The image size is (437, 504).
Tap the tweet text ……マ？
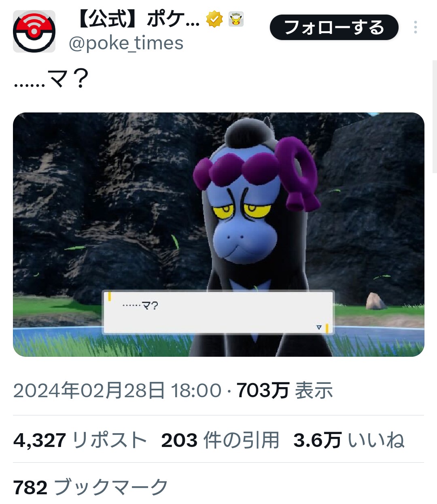click(x=51, y=79)
